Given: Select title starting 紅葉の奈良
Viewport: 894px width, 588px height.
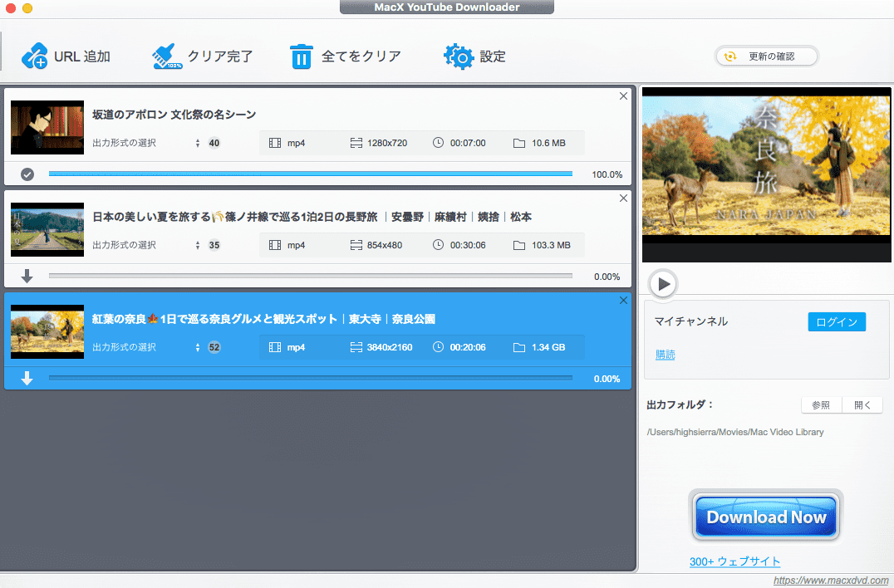Looking at the screenshot, I should (x=263, y=319).
